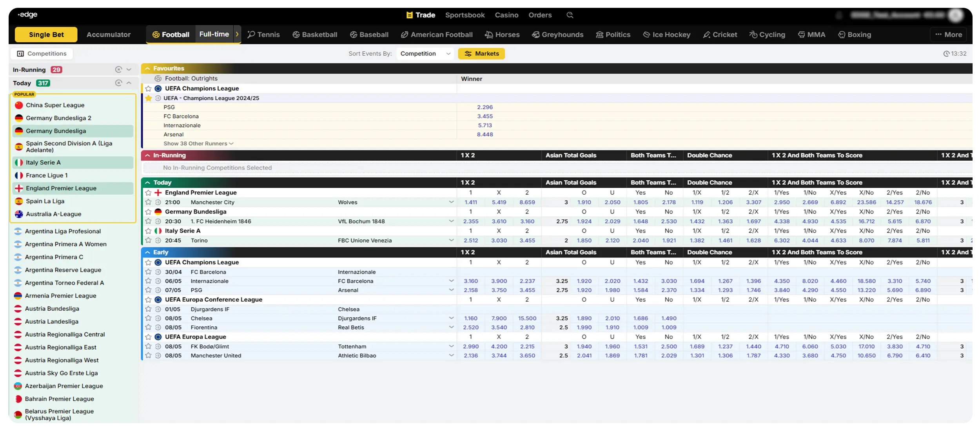
Task: Click Armenia Premier League flag icon
Action: pyautogui.click(x=18, y=296)
